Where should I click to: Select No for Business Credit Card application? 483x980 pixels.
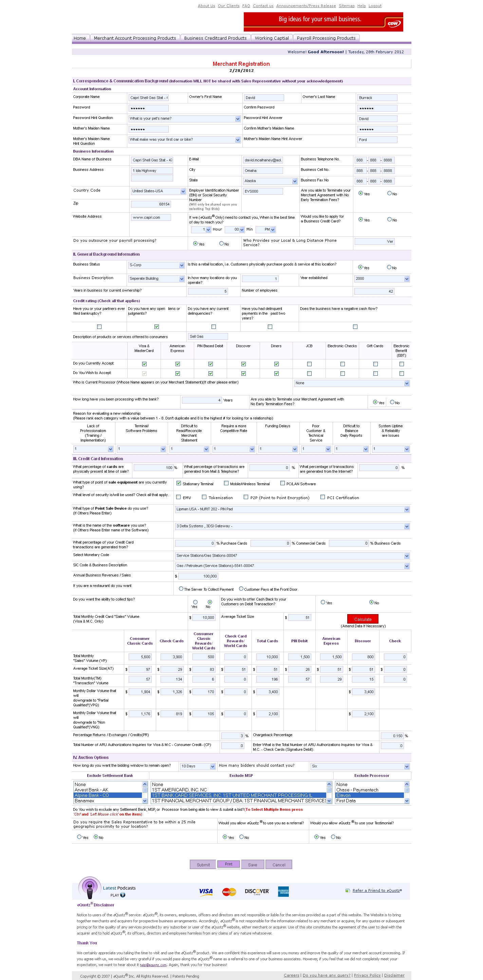click(389, 219)
